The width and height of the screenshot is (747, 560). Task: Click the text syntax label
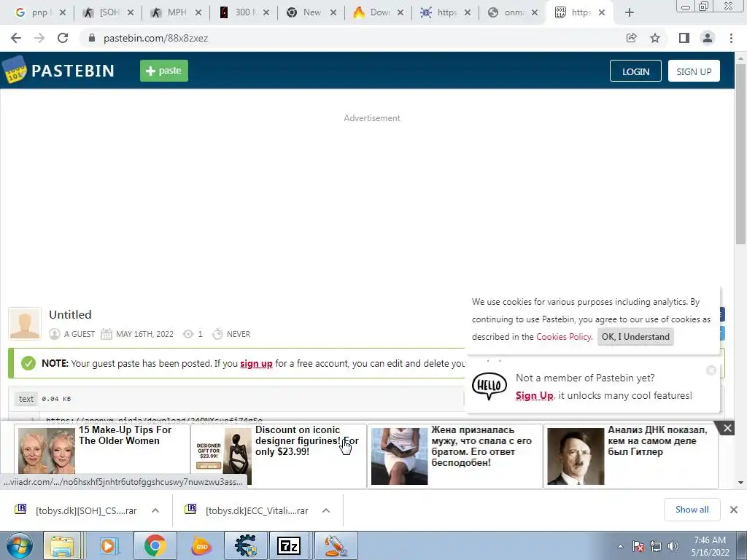26,399
